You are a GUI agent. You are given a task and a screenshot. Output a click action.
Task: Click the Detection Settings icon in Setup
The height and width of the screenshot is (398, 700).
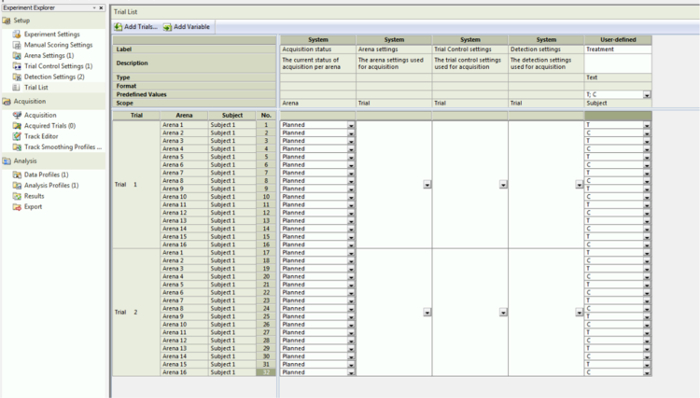click(17, 77)
